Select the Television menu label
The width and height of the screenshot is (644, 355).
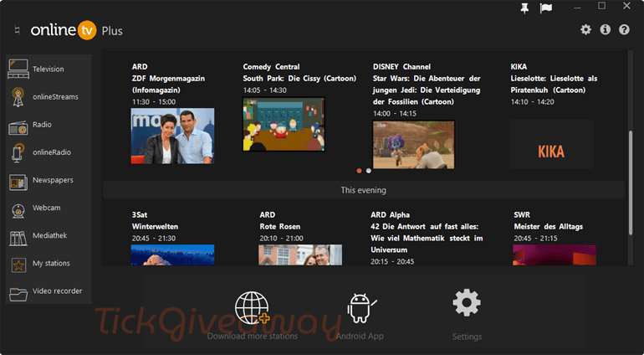(x=49, y=69)
